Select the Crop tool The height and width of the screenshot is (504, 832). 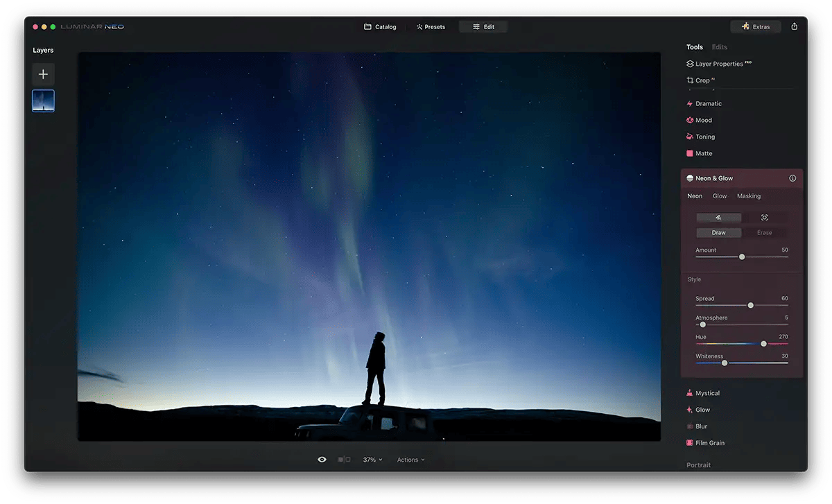tap(704, 80)
